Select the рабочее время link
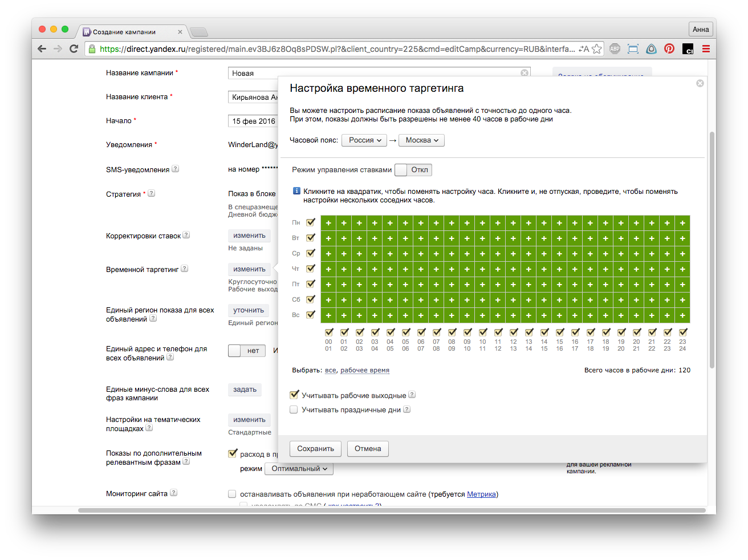 coord(365,370)
